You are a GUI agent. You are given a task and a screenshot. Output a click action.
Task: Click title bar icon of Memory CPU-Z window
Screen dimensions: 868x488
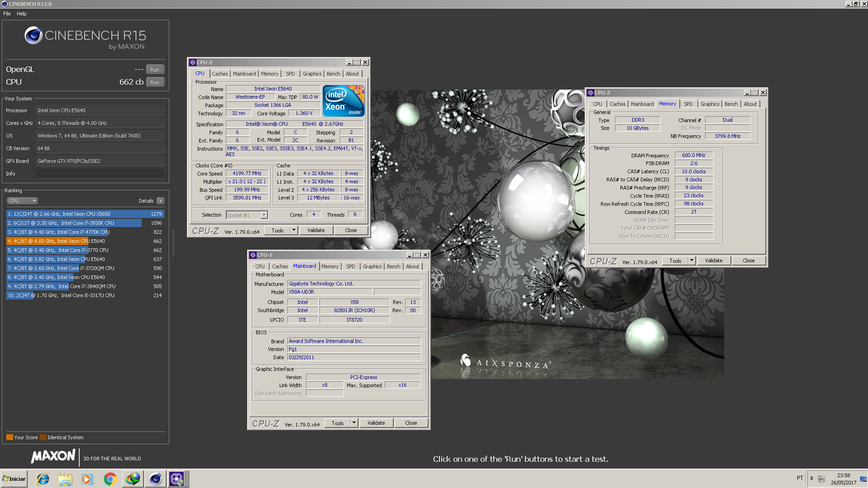click(x=591, y=93)
